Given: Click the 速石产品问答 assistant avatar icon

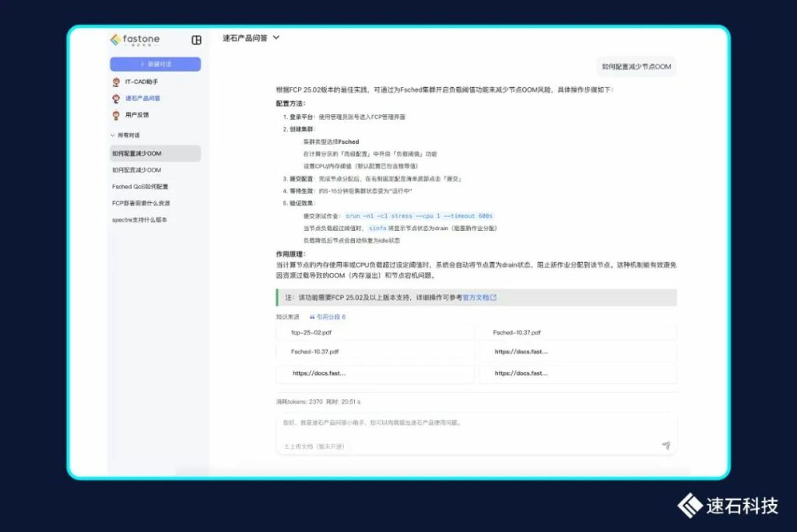Looking at the screenshot, I should pyautogui.click(x=116, y=98).
